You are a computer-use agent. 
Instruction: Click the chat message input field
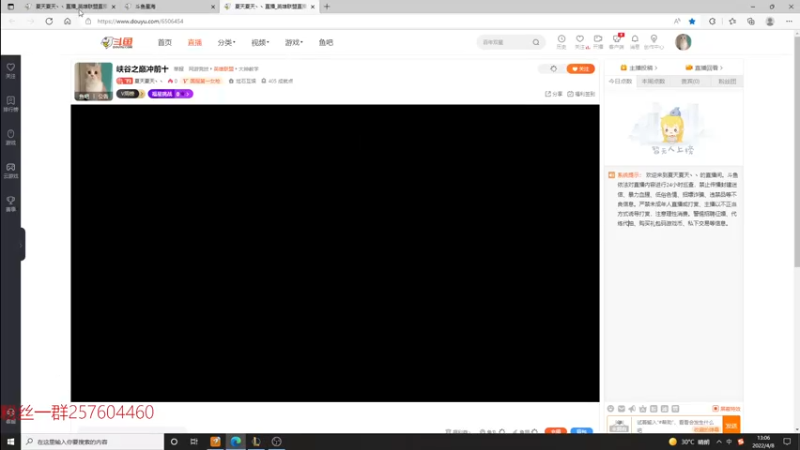[x=678, y=426]
